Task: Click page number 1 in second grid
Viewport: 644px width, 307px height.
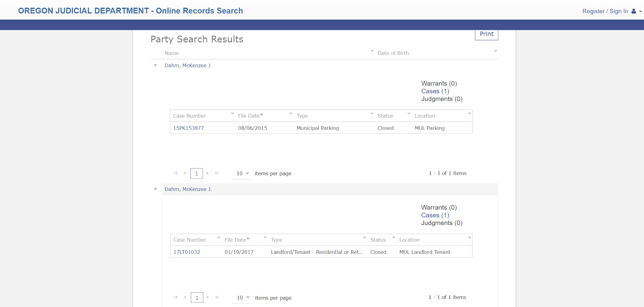Action: click(197, 297)
